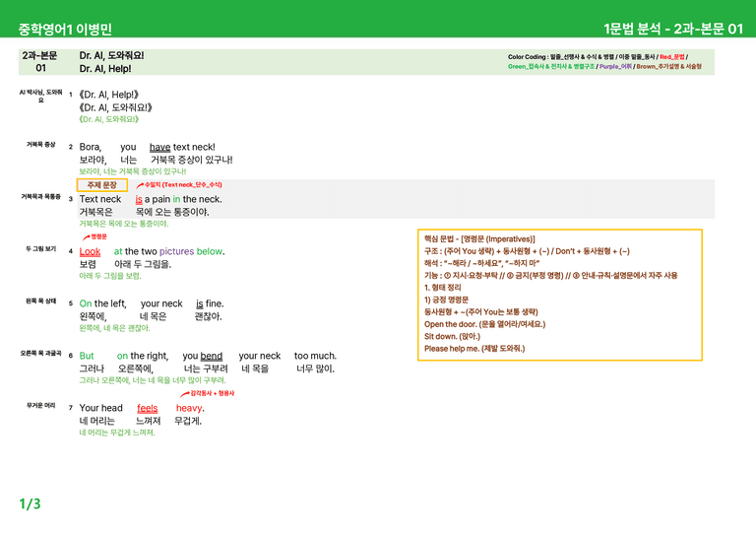The height and width of the screenshot is (535, 756).
Task: Click the green word "at" in sentence 4
Action: tap(118, 251)
